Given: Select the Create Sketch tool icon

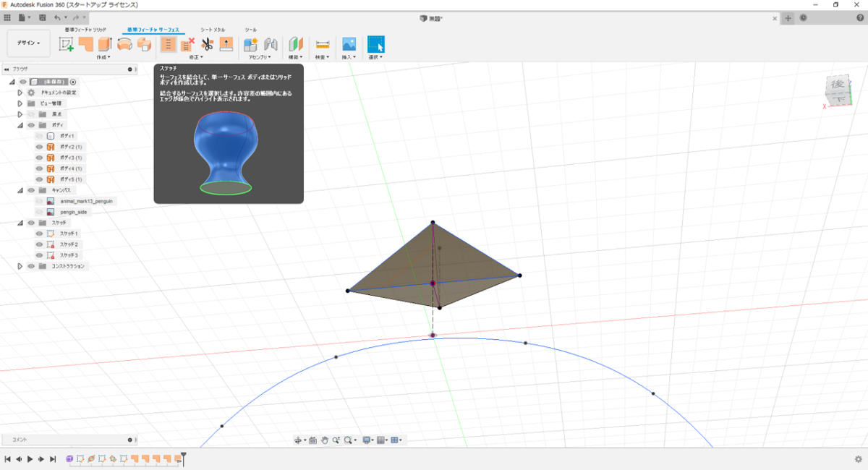Looking at the screenshot, I should coord(67,44).
